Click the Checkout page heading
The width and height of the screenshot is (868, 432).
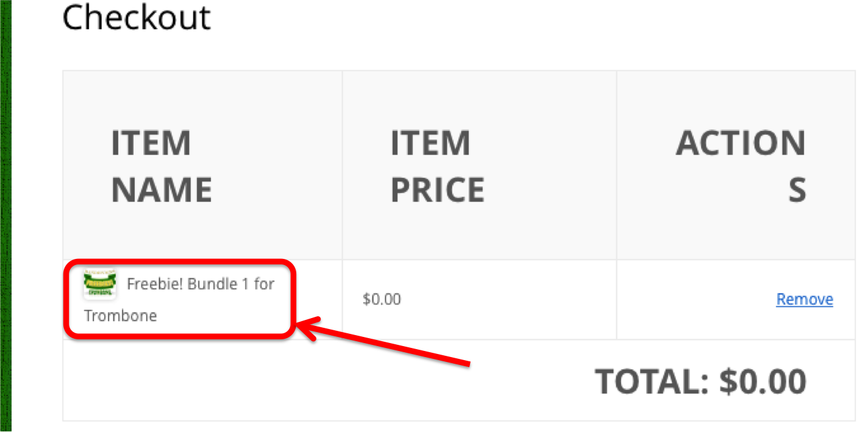[x=137, y=17]
